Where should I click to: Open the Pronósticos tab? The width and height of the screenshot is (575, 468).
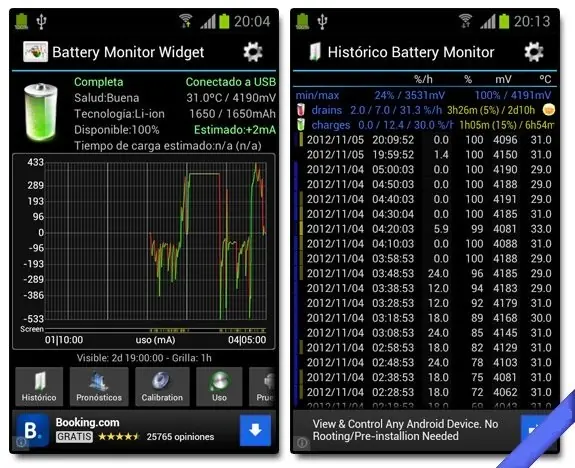[x=99, y=387]
